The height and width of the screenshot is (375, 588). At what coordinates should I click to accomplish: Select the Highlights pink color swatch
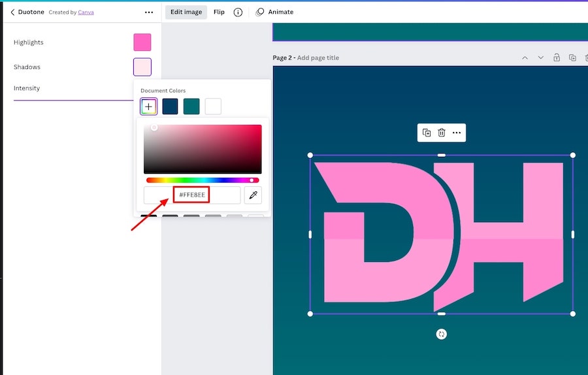point(142,42)
